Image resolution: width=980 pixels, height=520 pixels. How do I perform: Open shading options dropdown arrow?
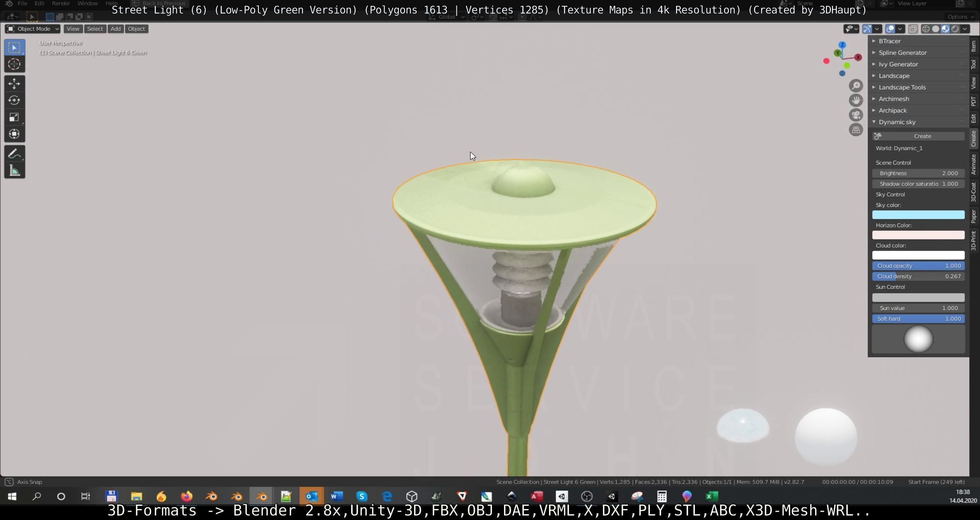(965, 29)
